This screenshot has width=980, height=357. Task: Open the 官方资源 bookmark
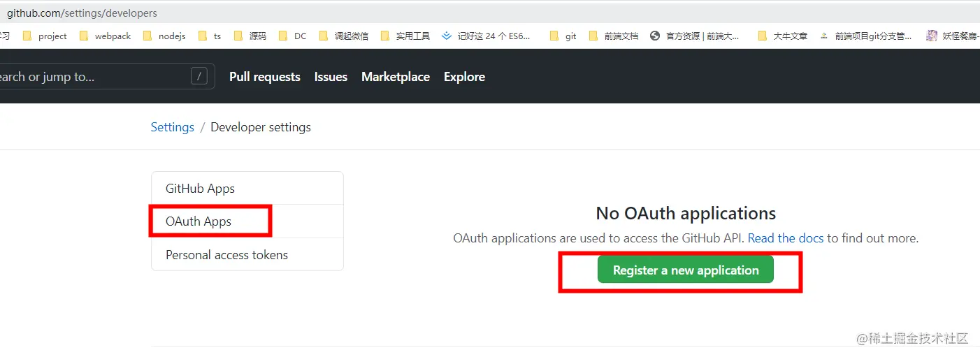tap(695, 36)
